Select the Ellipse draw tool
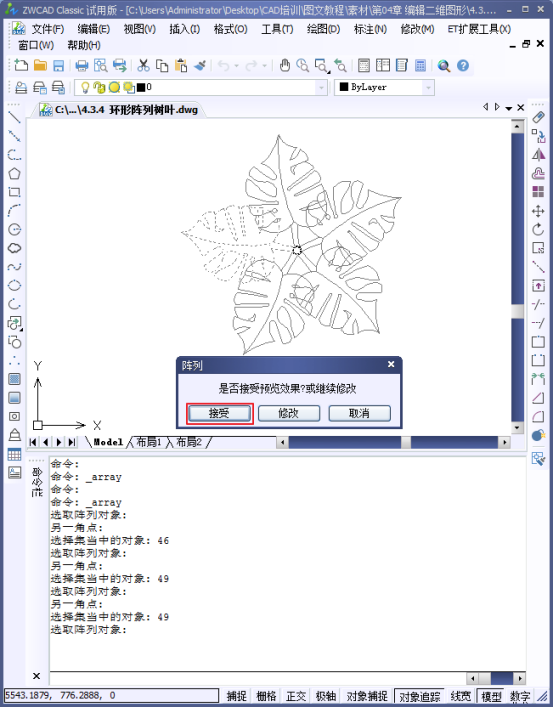The image size is (554, 708). (14, 285)
